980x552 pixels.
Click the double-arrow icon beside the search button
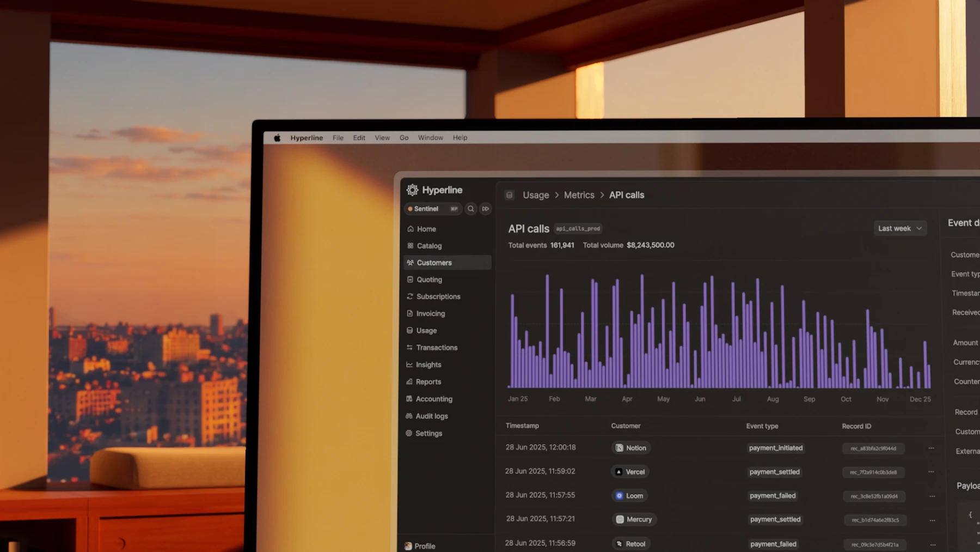click(486, 209)
